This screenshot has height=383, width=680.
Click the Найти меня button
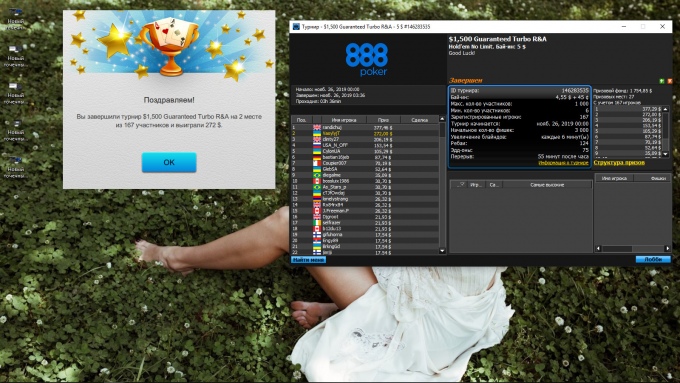[x=308, y=260]
